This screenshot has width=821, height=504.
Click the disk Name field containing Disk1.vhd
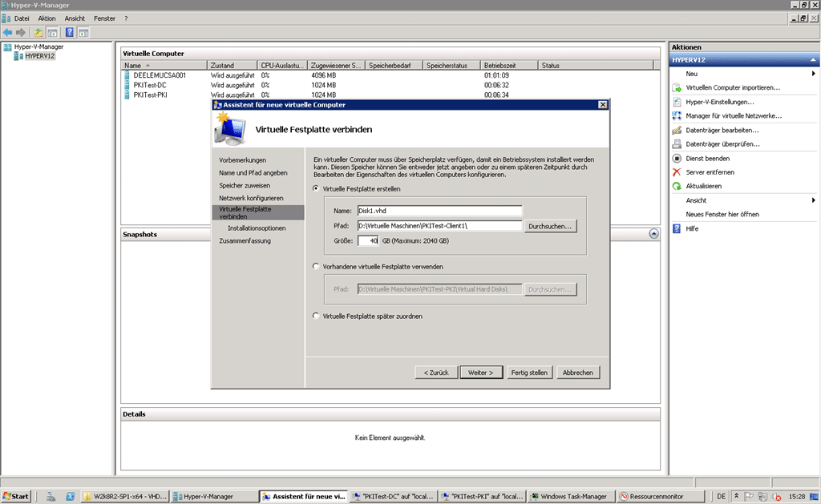439,211
